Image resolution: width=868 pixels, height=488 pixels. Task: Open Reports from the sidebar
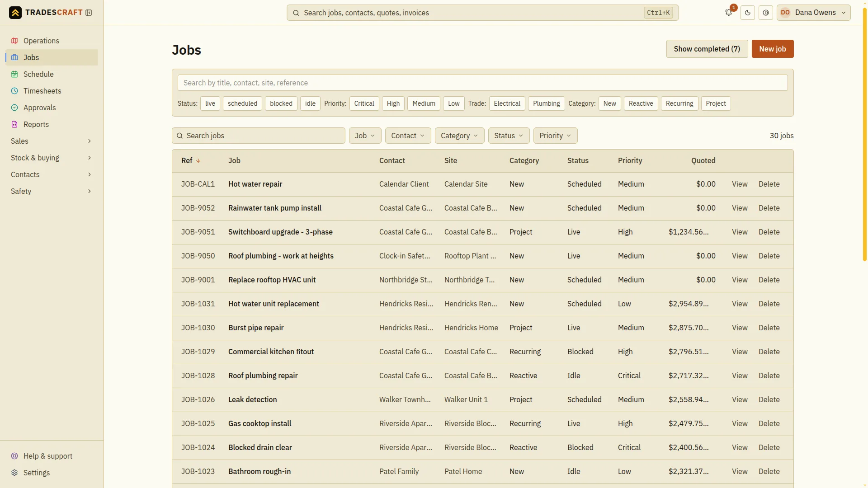point(52,124)
